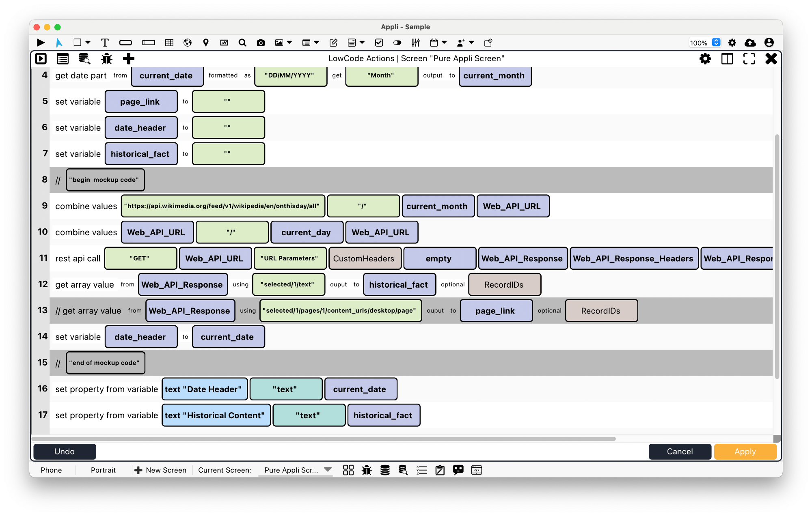The width and height of the screenshot is (812, 516).
Task: Open screens grid icon in bottom bar
Action: [x=348, y=470]
